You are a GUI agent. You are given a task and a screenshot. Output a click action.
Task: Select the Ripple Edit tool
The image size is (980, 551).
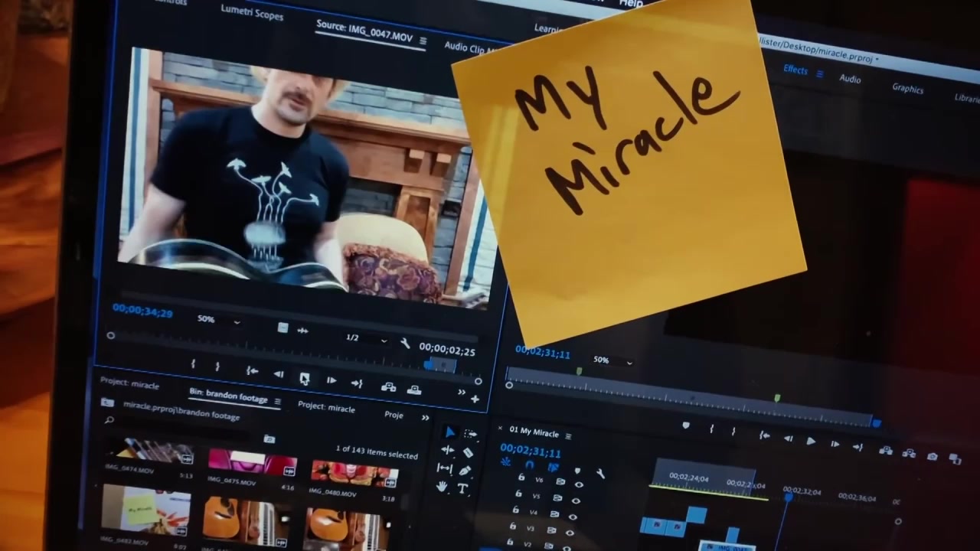[447, 450]
